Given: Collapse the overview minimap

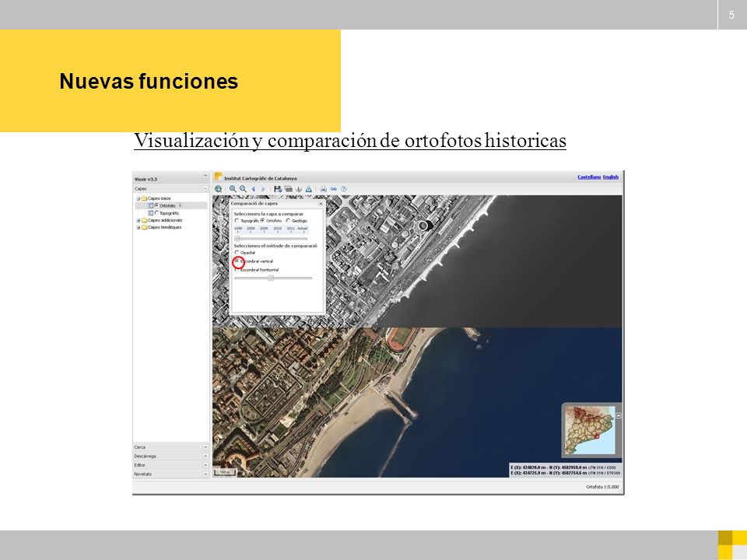Looking at the screenshot, I should point(619,415).
